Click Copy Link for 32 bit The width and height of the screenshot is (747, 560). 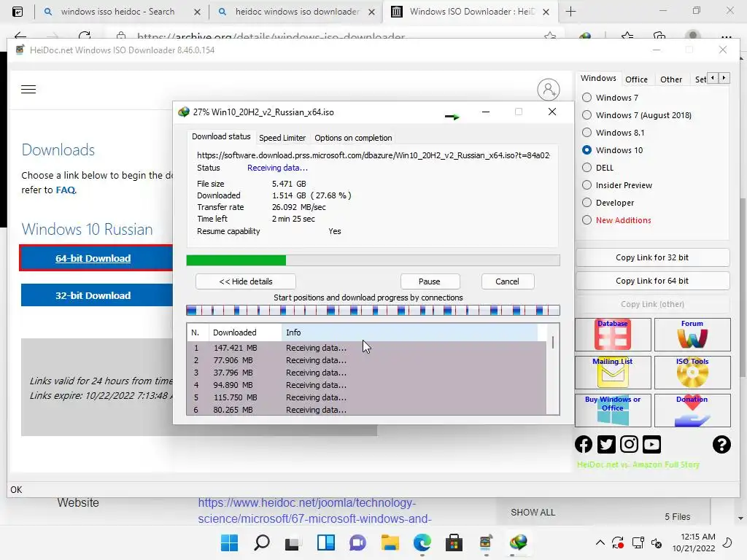click(x=652, y=257)
